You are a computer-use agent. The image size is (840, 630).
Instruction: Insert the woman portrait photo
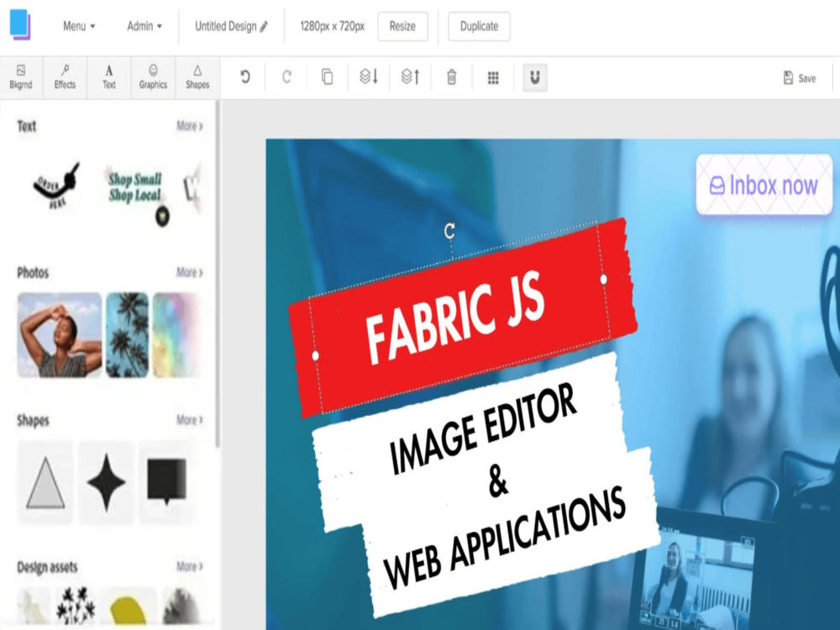click(60, 335)
